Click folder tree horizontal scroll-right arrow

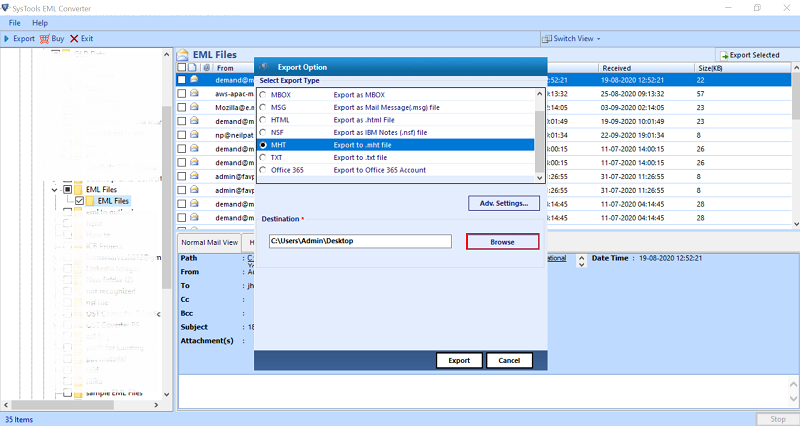pos(156,405)
